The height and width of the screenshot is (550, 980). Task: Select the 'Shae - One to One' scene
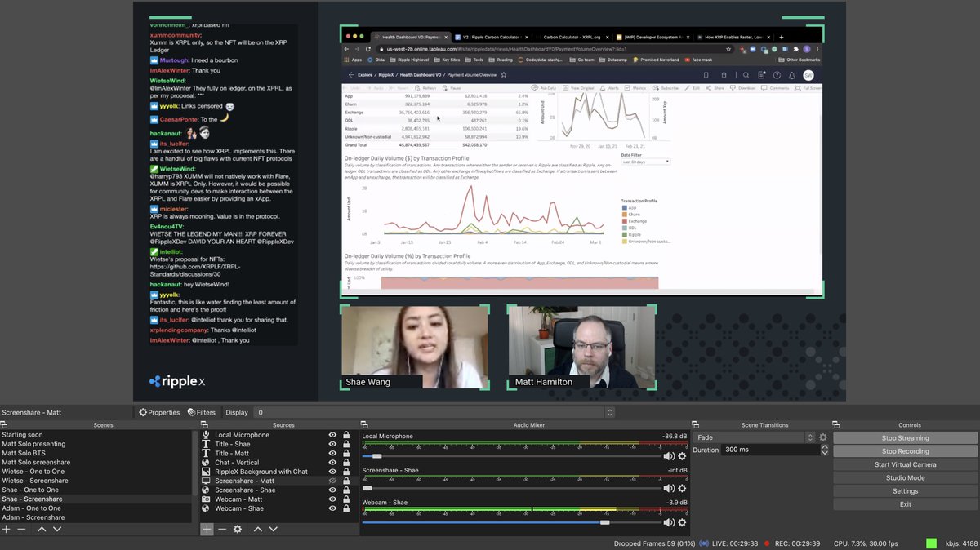[x=96, y=490]
